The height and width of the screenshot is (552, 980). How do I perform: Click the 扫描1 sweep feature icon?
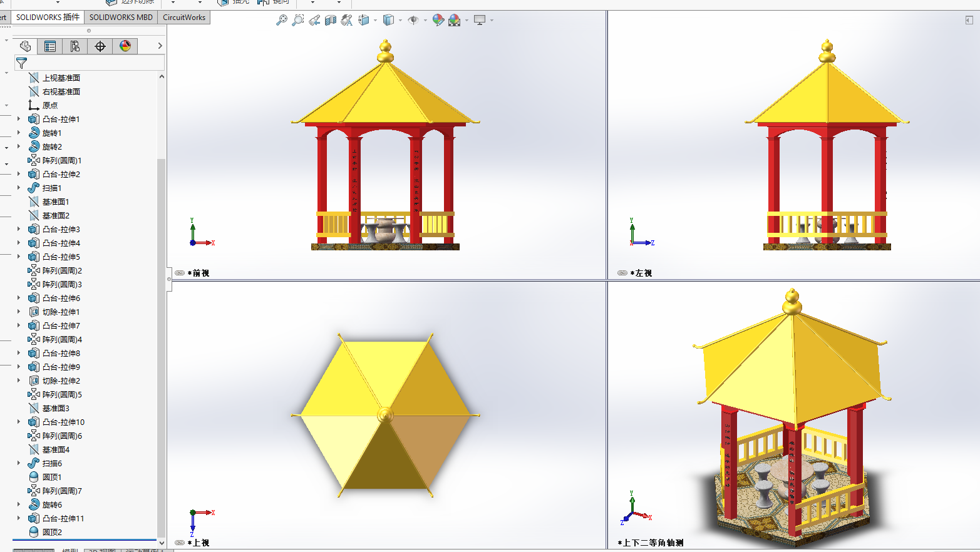34,188
